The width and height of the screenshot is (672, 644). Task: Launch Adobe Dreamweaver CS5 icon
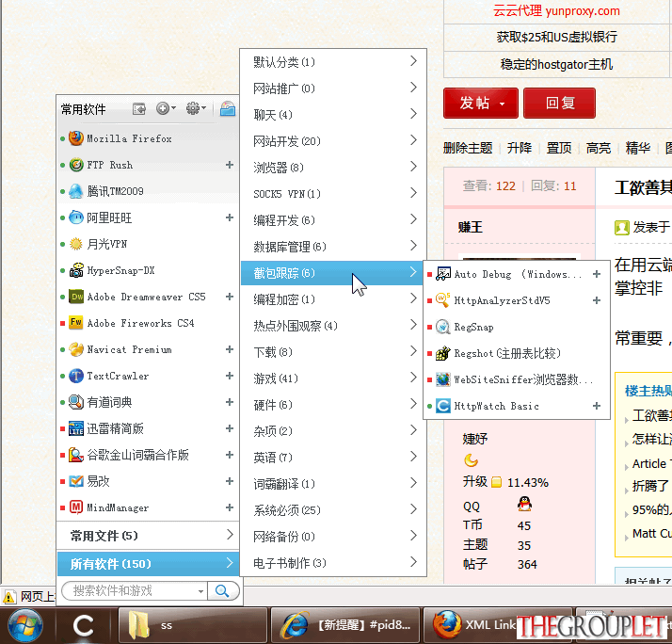(x=76, y=297)
